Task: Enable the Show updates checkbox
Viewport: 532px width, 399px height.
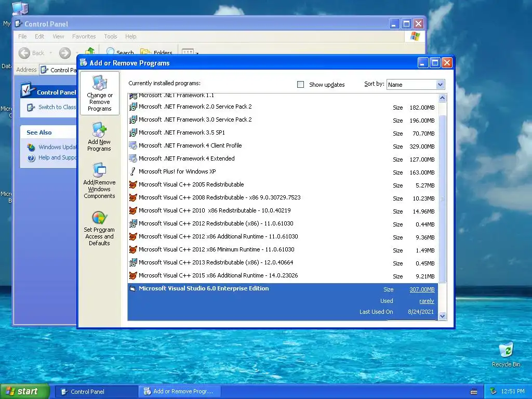Action: pos(300,85)
